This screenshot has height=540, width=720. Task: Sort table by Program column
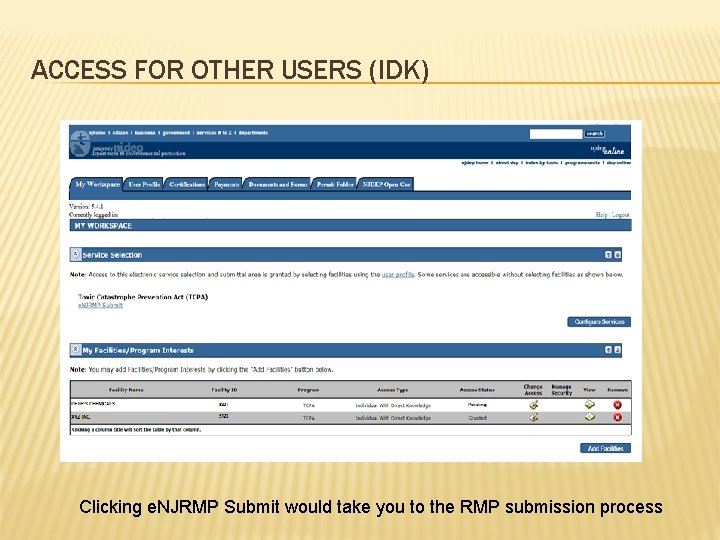(x=308, y=390)
